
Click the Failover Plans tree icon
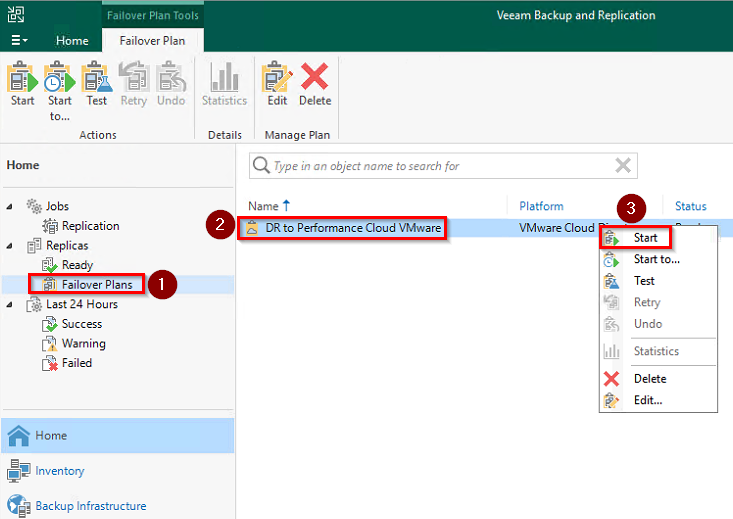coord(50,285)
